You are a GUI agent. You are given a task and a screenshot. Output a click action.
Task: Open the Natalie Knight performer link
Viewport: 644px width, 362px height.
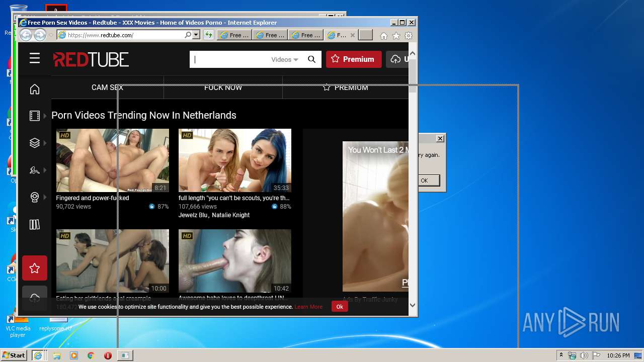pyautogui.click(x=230, y=215)
